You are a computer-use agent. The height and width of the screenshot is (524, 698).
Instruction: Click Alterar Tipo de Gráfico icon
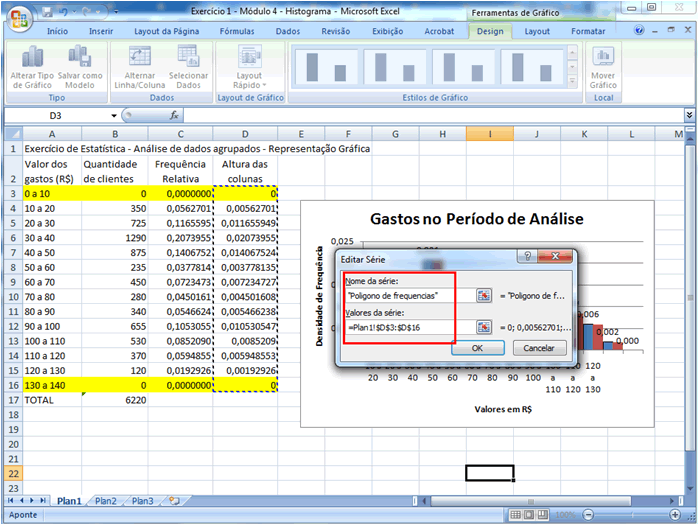32,59
